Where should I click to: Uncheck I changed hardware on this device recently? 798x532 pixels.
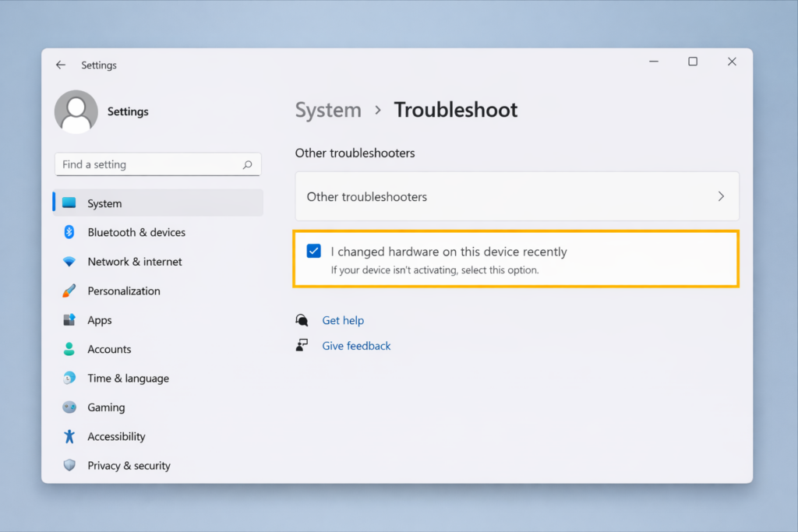(x=313, y=251)
